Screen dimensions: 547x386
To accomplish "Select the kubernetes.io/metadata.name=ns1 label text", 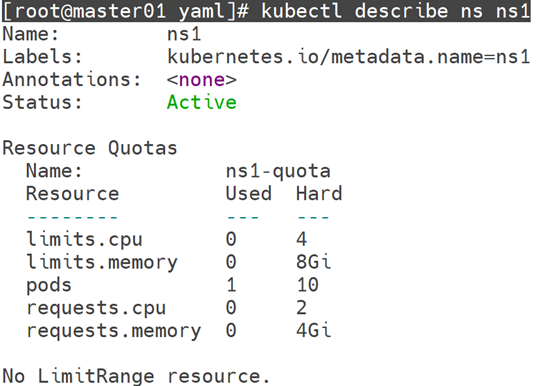I will tap(349, 57).
